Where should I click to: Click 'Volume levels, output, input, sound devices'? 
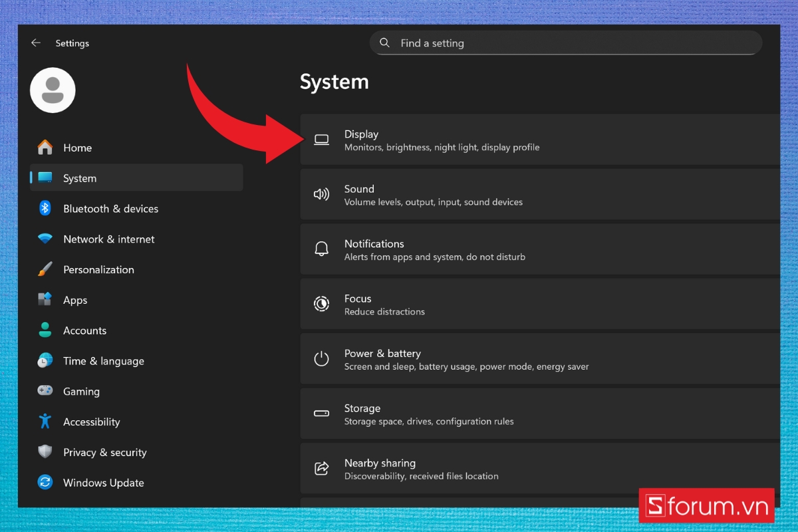[x=434, y=201]
